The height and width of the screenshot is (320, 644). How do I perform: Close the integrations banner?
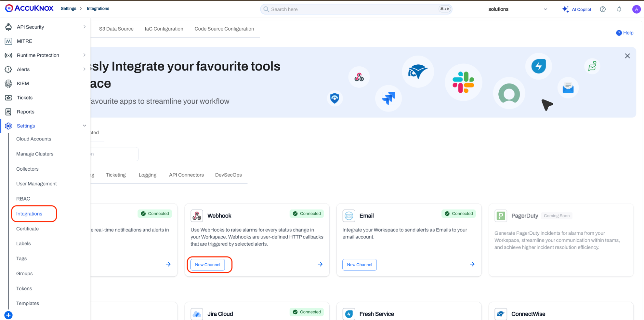(x=627, y=56)
